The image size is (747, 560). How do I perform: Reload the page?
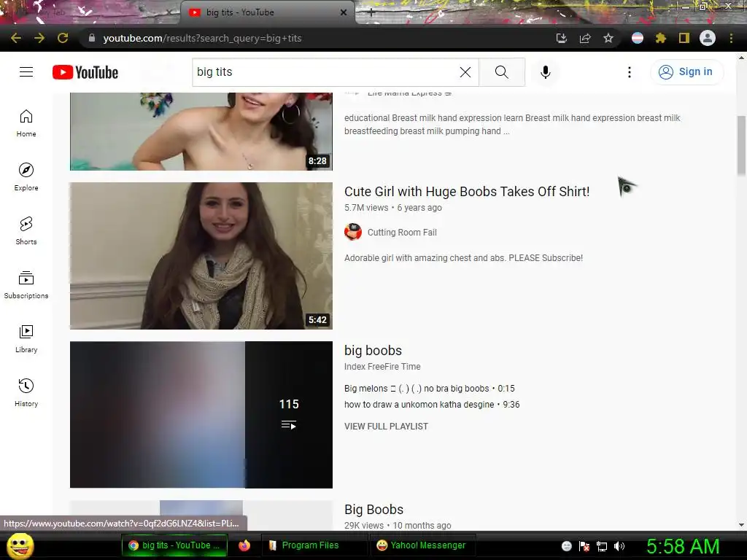(63, 38)
